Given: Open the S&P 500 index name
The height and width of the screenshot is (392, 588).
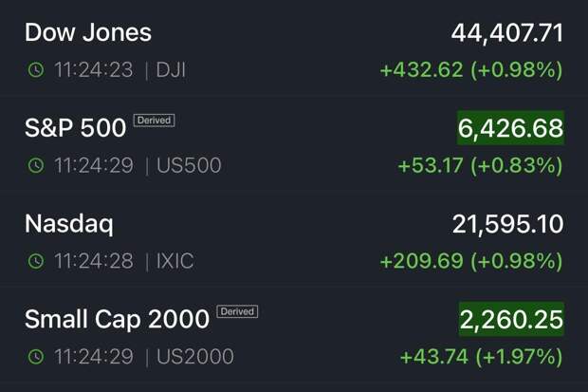Looking at the screenshot, I should click(75, 128).
